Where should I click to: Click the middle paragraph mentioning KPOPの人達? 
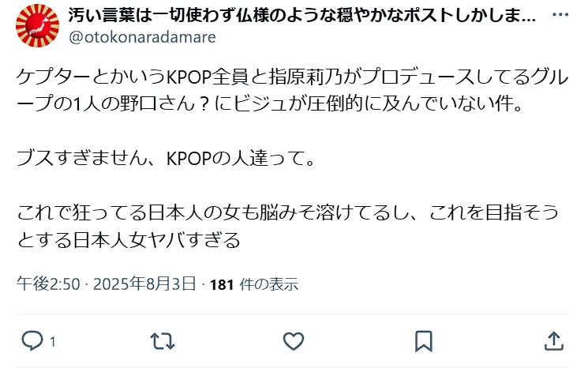[x=166, y=158]
